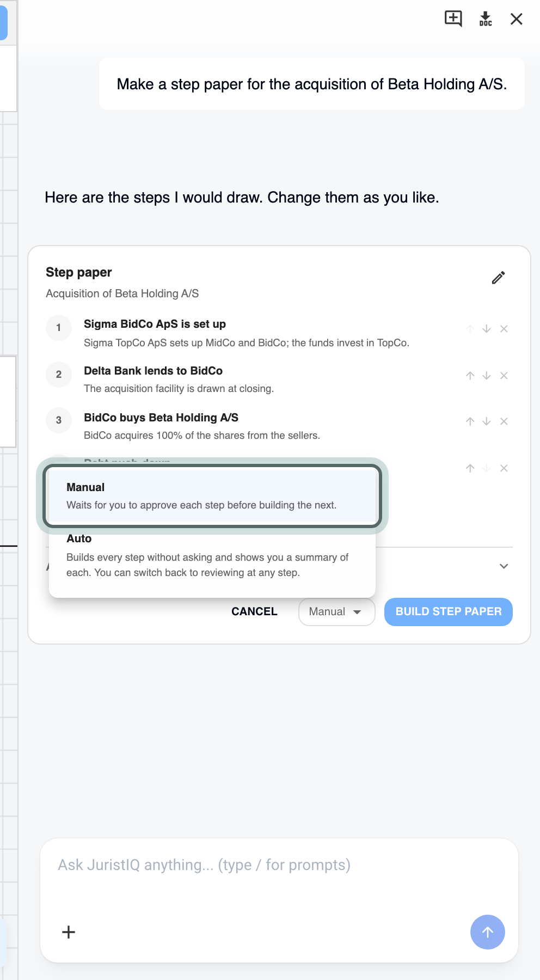Screen dimensions: 540x980
Task: Click step number 1 badge
Action: (x=59, y=328)
